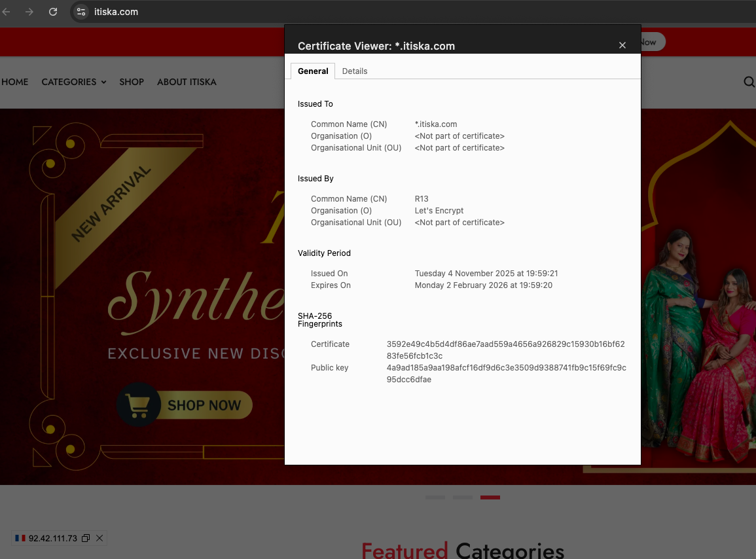Viewport: 756px width, 559px height.
Task: Click the search magnifier icon on site header
Action: tap(749, 82)
